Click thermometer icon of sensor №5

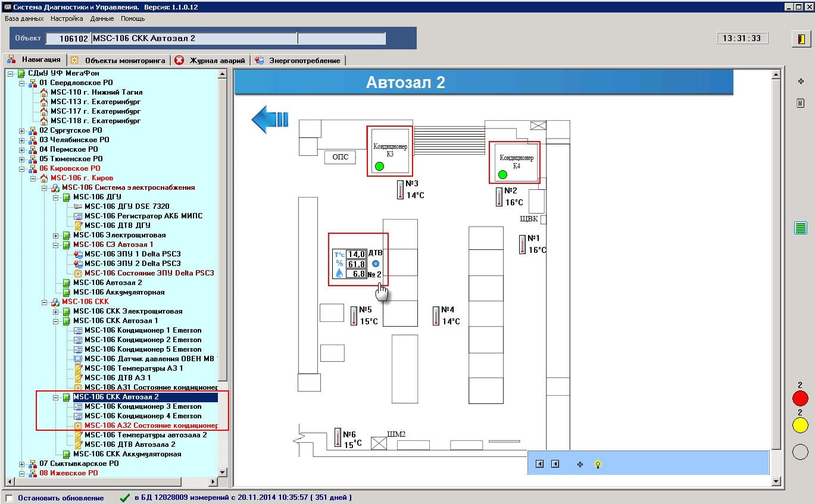coord(354,315)
